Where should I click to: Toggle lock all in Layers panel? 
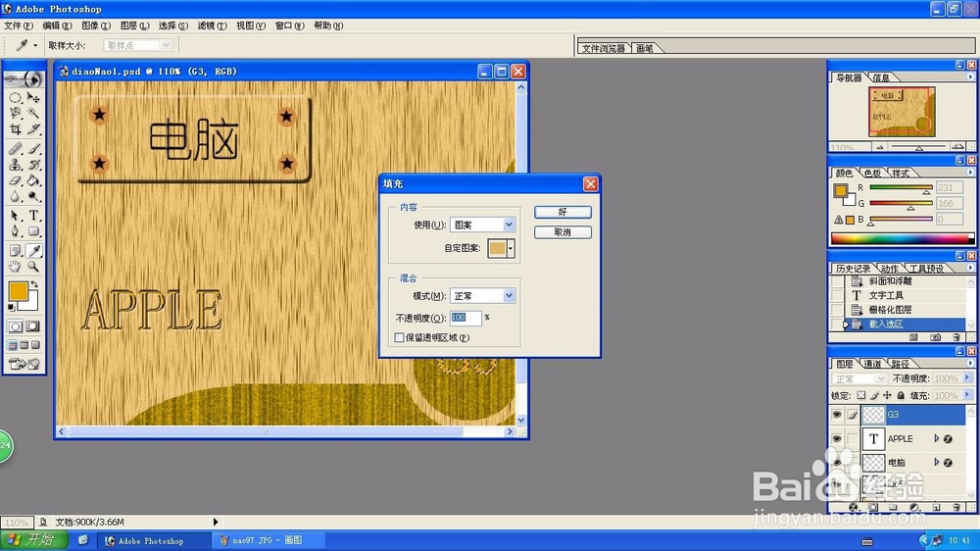[x=901, y=395]
